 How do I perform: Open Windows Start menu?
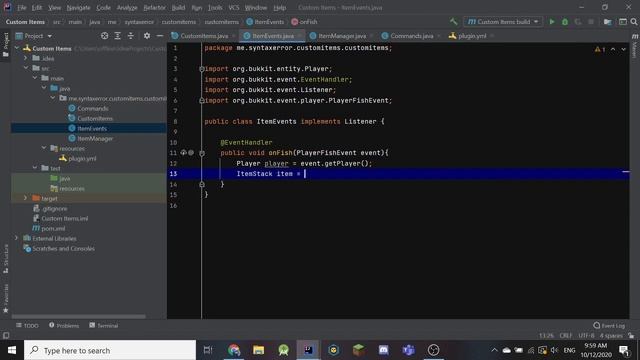click(x=12, y=350)
